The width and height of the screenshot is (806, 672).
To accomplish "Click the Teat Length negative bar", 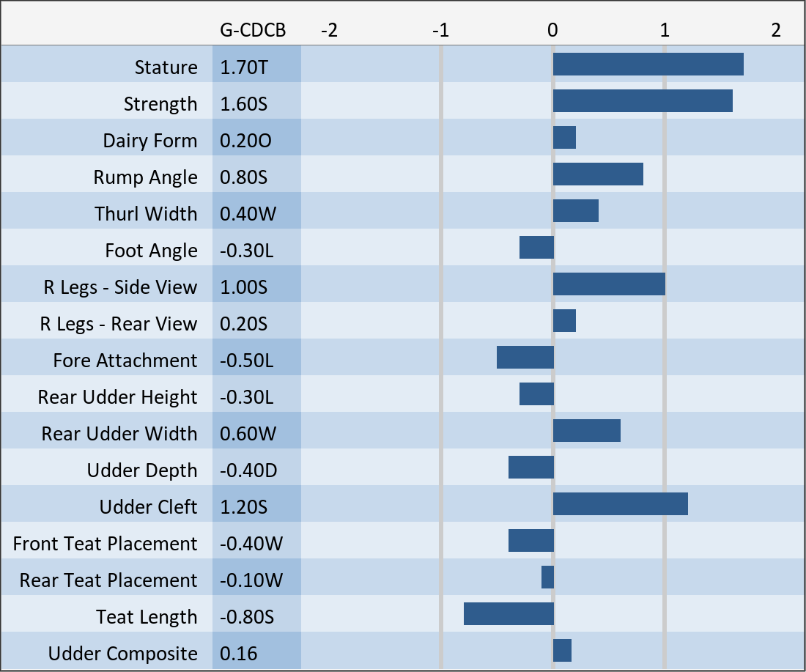I will pyautogui.click(x=509, y=614).
